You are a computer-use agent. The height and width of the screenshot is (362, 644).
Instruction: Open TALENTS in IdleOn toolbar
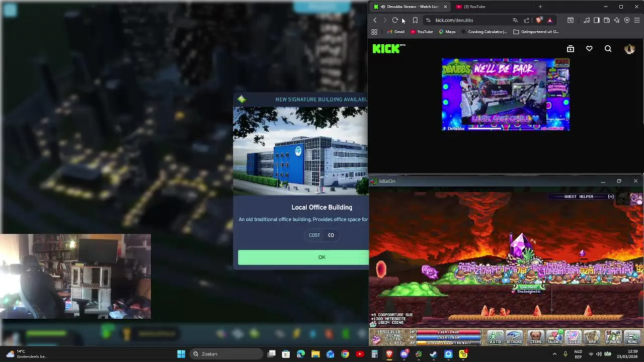554,337
